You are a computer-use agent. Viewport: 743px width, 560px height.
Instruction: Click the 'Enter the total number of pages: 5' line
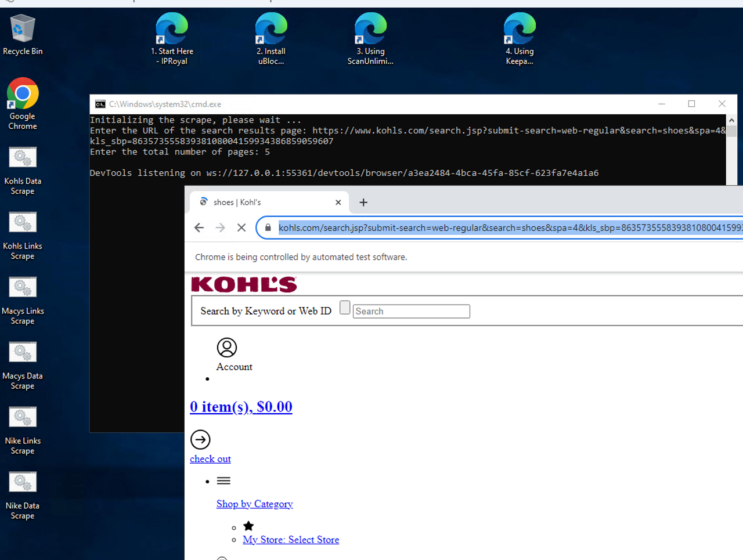(x=180, y=152)
